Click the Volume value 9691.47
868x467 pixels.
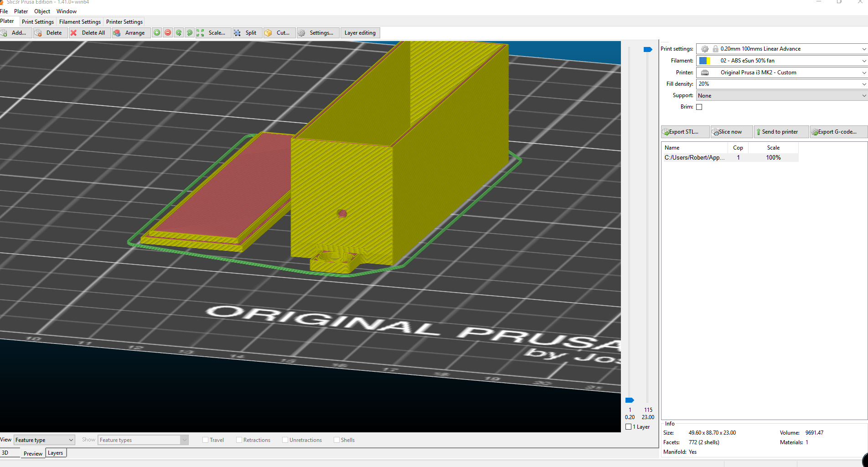tap(814, 433)
